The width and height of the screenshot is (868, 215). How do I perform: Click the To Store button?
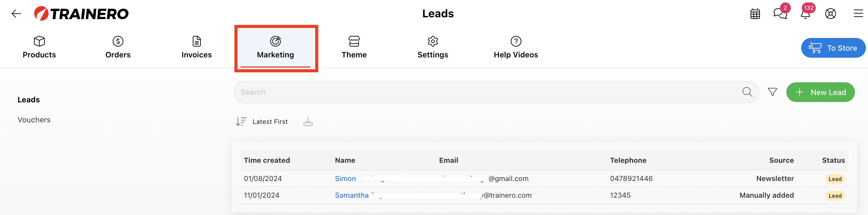[x=833, y=48]
